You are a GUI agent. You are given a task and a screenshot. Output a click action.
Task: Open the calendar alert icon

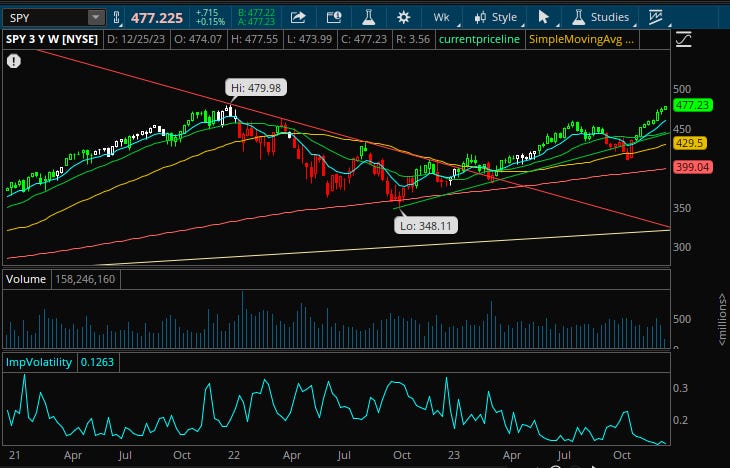334,17
